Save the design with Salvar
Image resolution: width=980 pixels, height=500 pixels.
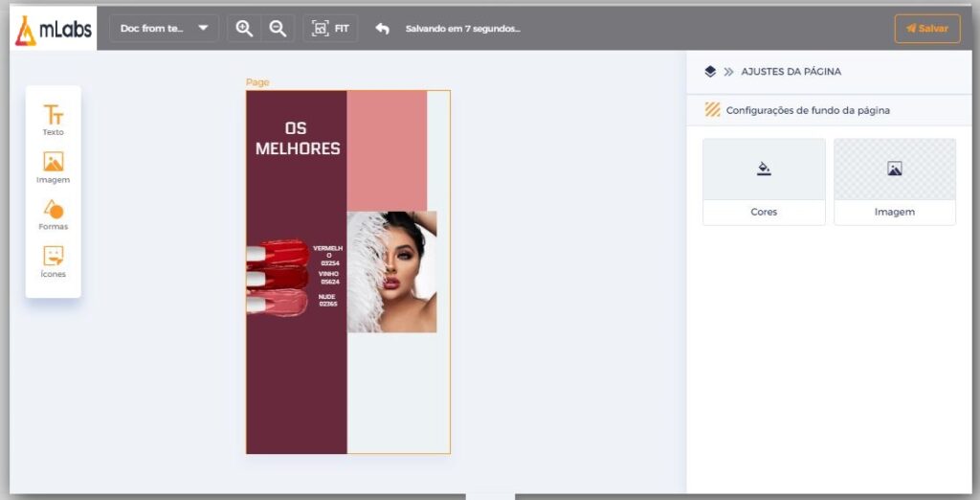[x=927, y=29]
